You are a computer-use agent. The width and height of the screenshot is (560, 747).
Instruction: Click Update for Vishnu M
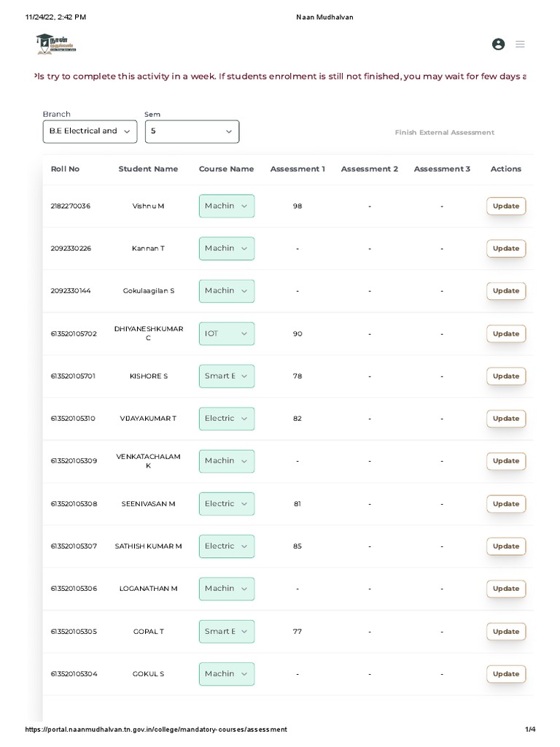(505, 206)
